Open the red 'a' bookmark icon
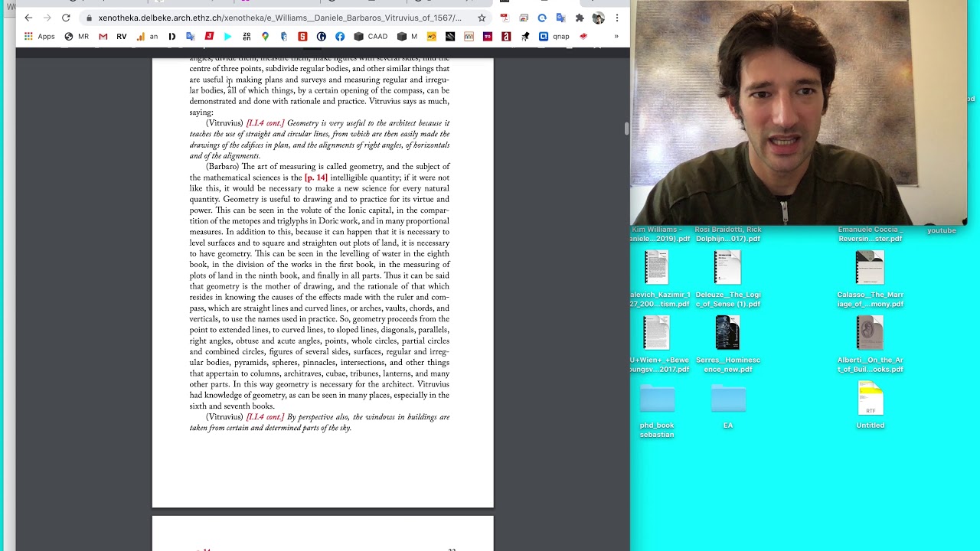The width and height of the screenshot is (980, 551). 506,36
